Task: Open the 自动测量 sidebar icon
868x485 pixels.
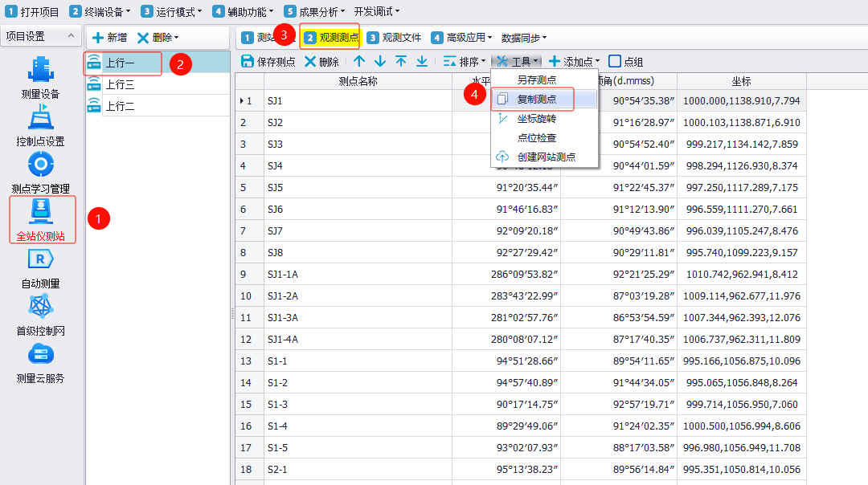Action: coord(40,266)
